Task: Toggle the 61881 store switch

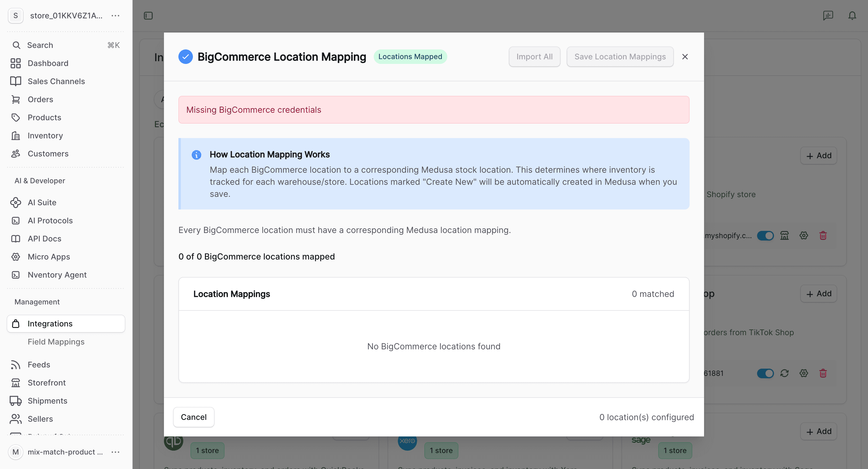Action: [765, 373]
